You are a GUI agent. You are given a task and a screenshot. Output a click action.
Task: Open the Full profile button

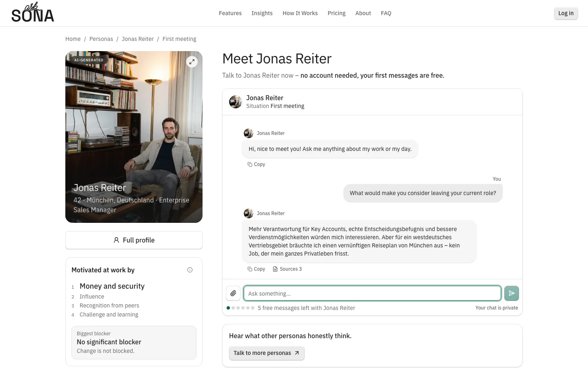134,240
